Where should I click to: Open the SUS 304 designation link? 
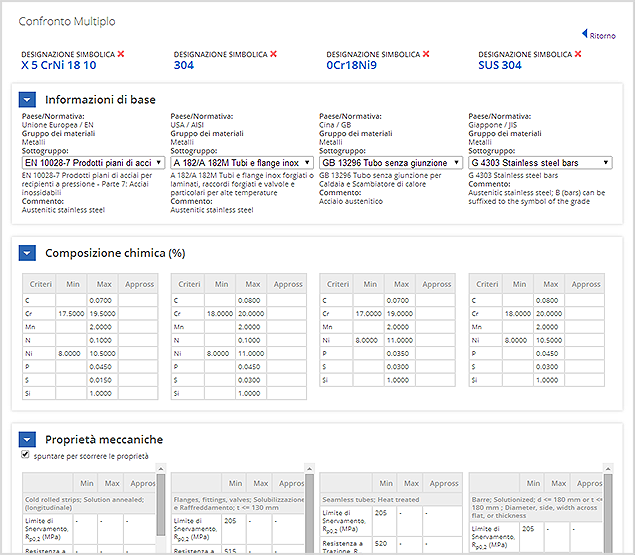tap(500, 65)
